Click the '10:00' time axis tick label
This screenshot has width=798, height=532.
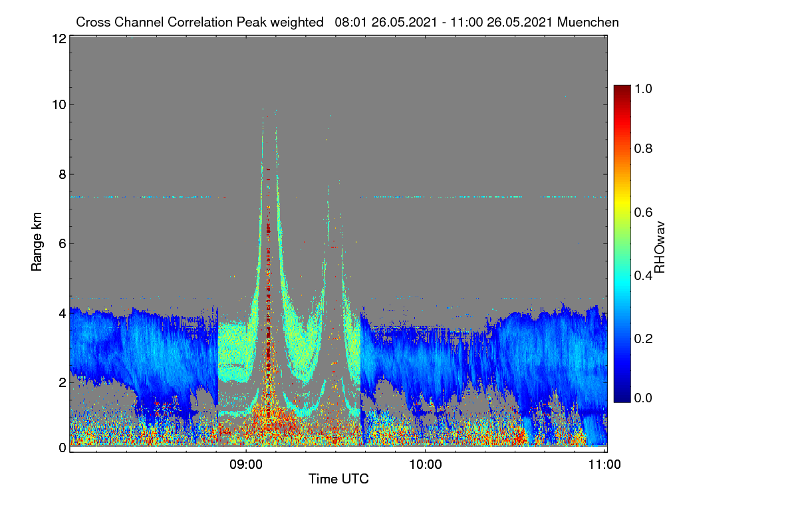(426, 465)
